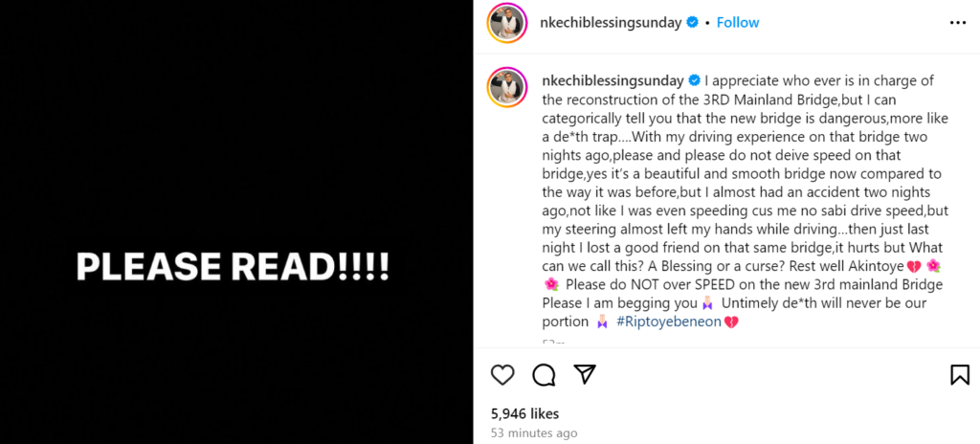Screen dimensions: 980x444
Task: View who liked via 5,946 likes
Action: [524, 413]
